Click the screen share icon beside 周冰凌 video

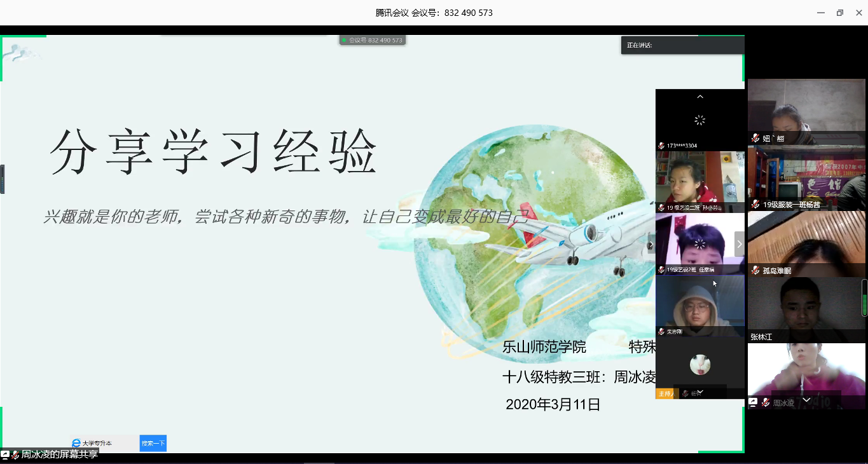(x=754, y=402)
